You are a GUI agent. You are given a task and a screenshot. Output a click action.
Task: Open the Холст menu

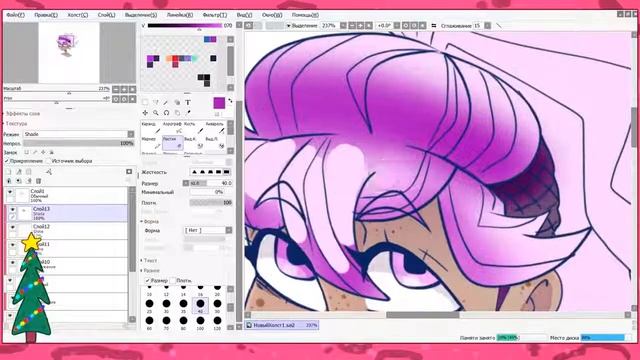click(x=78, y=15)
